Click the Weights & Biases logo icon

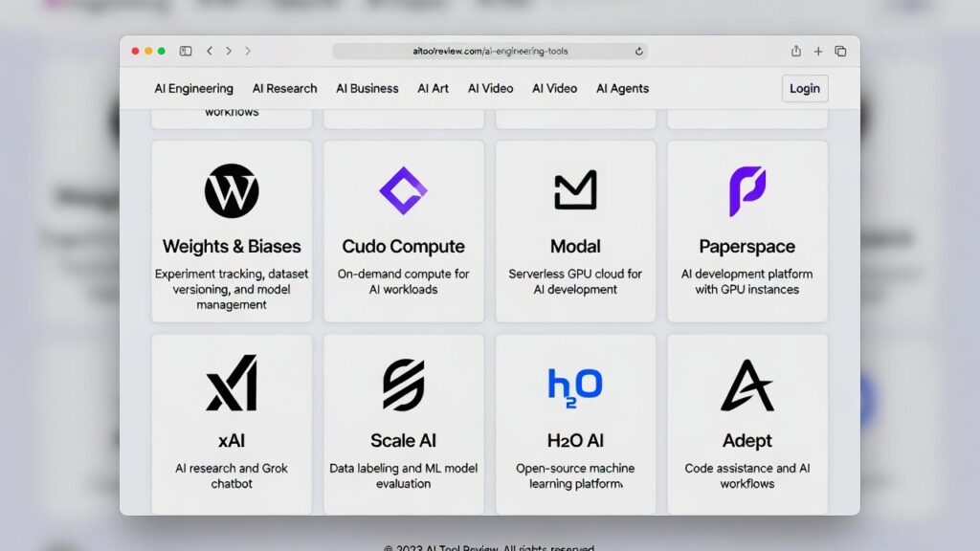click(x=232, y=190)
